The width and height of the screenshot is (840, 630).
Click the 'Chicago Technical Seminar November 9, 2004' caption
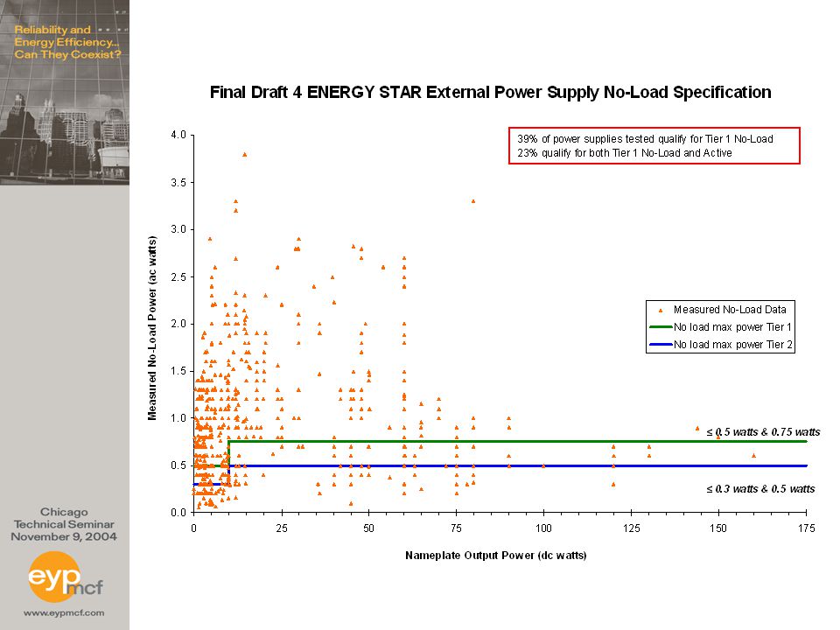click(64, 524)
